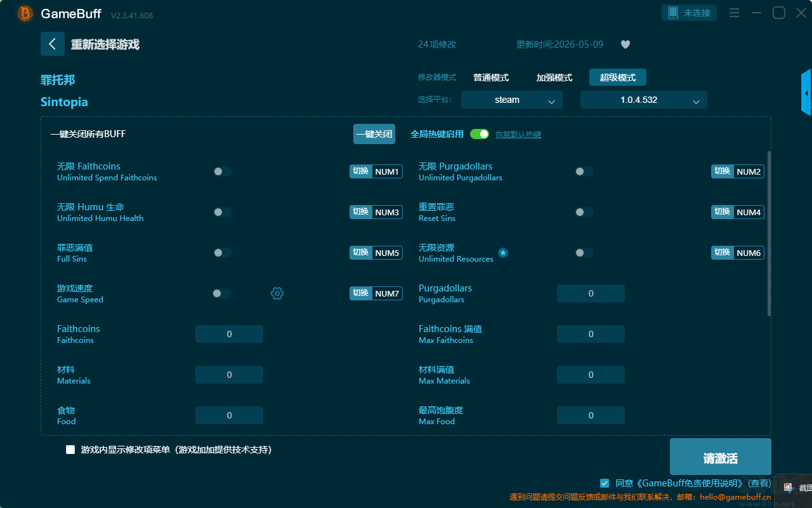Click the Faithcoins value field
The image size is (812, 508).
coord(229,334)
